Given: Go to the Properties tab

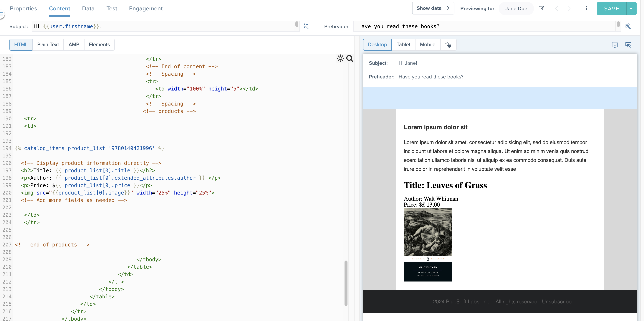Looking at the screenshot, I should click(23, 9).
